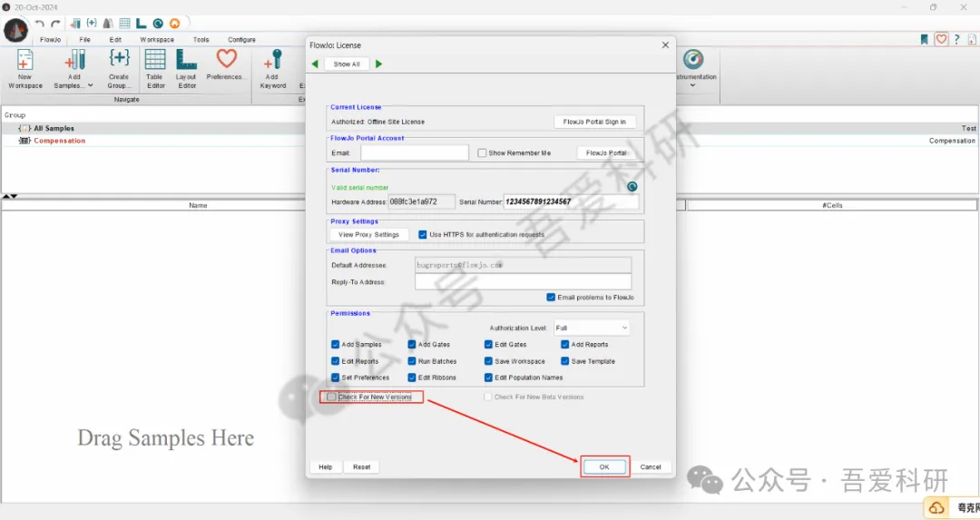Click View Proxy Settings button
The image size is (980, 520).
click(368, 234)
